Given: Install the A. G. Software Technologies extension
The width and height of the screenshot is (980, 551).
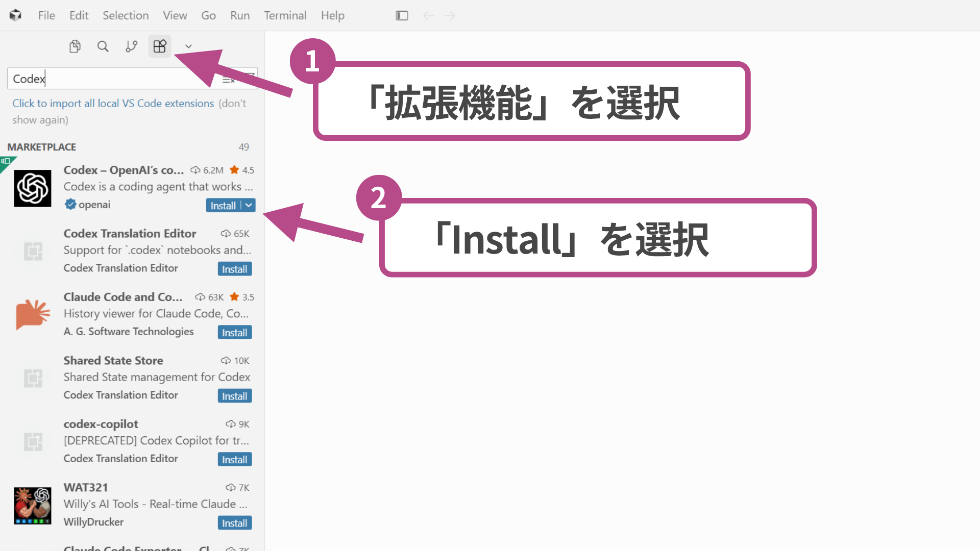Looking at the screenshot, I should click(x=235, y=333).
